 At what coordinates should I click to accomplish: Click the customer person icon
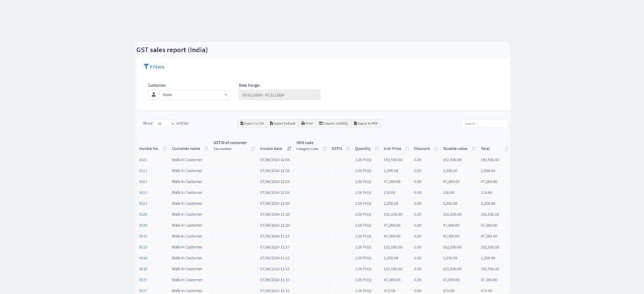point(153,95)
